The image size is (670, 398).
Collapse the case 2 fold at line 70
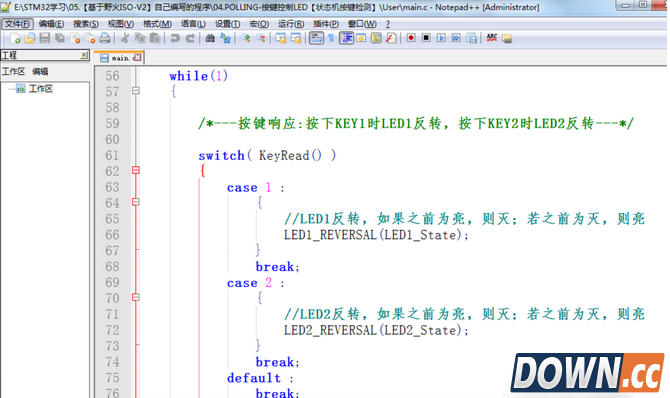(x=135, y=297)
